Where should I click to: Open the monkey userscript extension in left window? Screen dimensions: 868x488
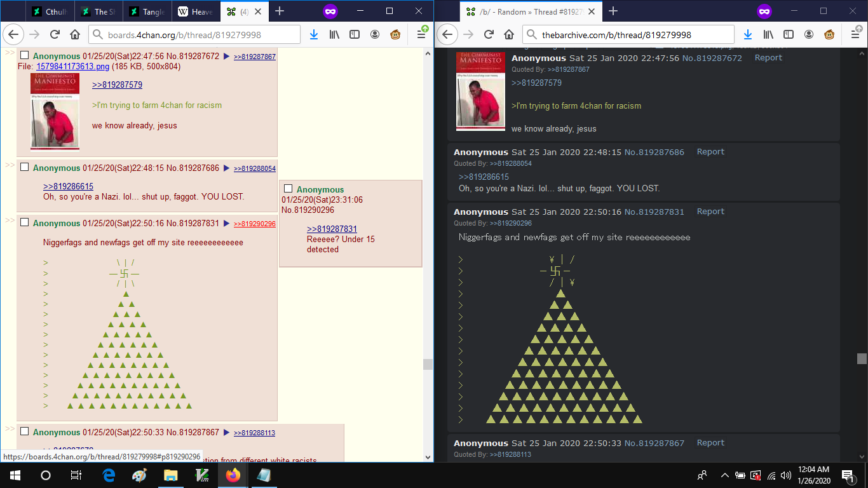(x=395, y=35)
